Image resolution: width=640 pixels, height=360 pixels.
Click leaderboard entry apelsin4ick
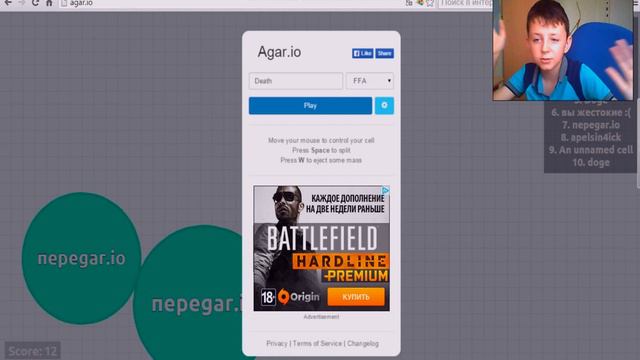coord(591,138)
